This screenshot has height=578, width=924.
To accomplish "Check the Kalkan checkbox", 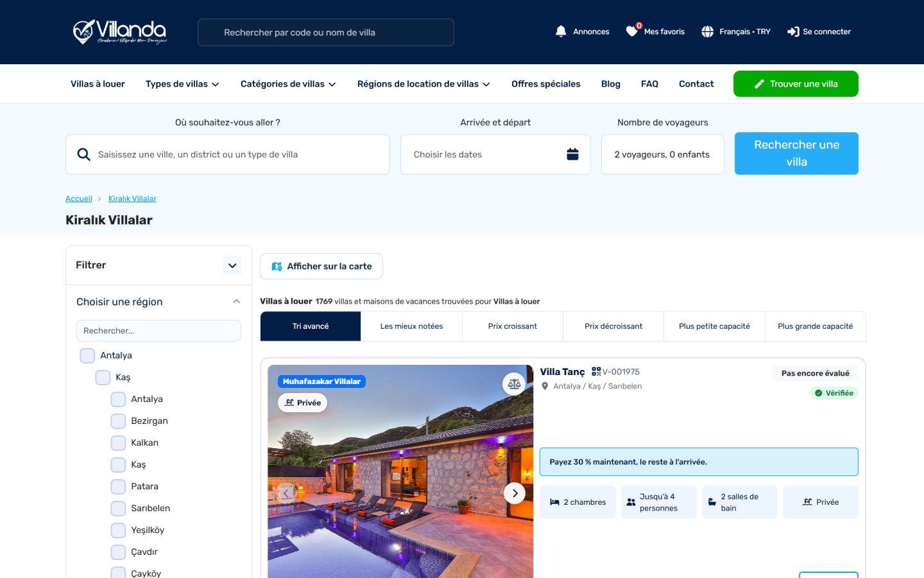I will [x=118, y=443].
